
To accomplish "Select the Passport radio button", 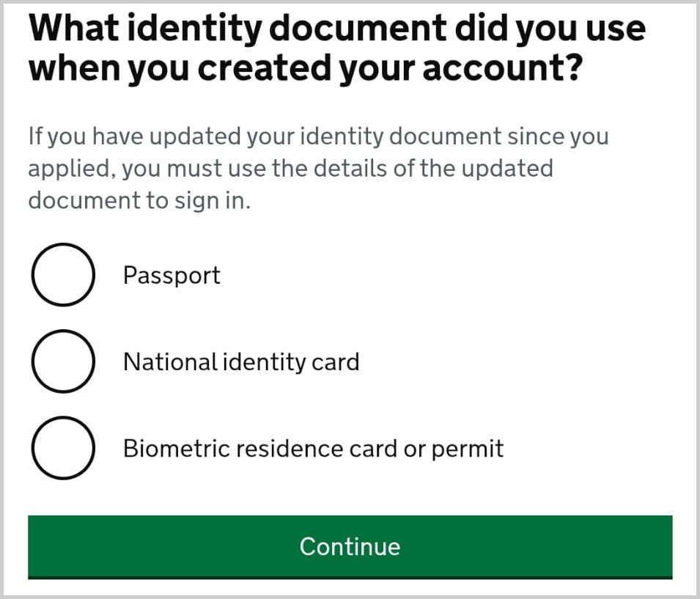I will click(x=63, y=275).
